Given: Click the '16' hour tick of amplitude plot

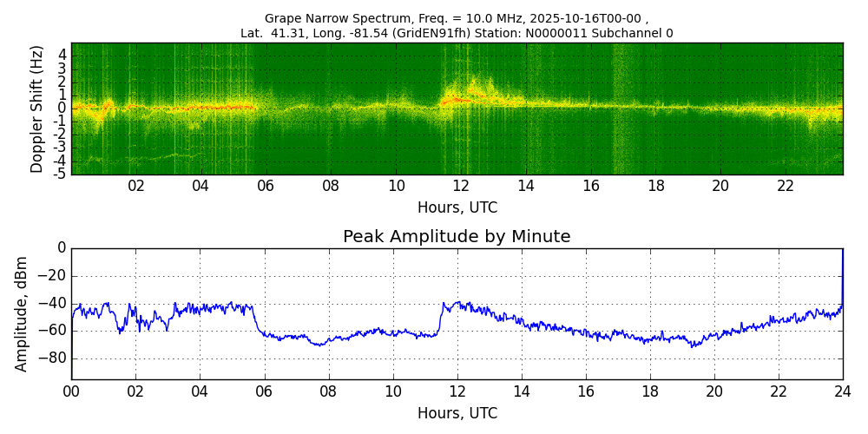Looking at the screenshot, I should pyautogui.click(x=586, y=391).
